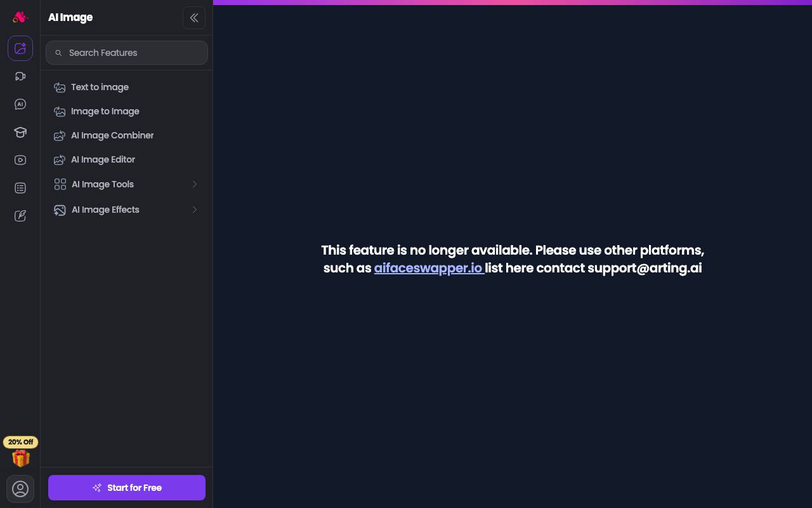Open the 20% Off gift box
Screen dimensions: 812x508
[x=20, y=452]
